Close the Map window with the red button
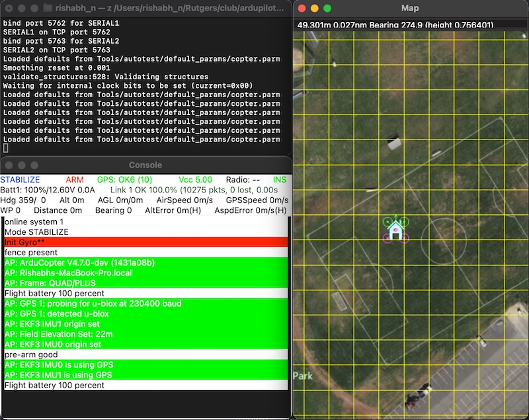The height and width of the screenshot is (420, 529). point(302,9)
